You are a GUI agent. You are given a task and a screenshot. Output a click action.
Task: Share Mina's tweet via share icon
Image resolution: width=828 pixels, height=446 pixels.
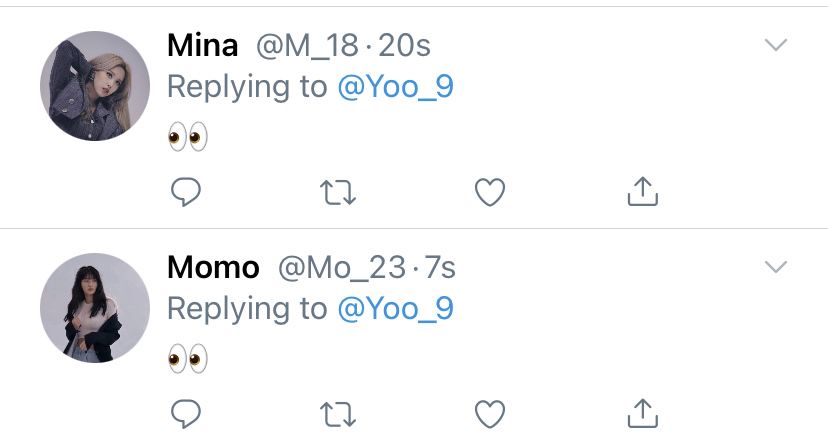coord(643,191)
